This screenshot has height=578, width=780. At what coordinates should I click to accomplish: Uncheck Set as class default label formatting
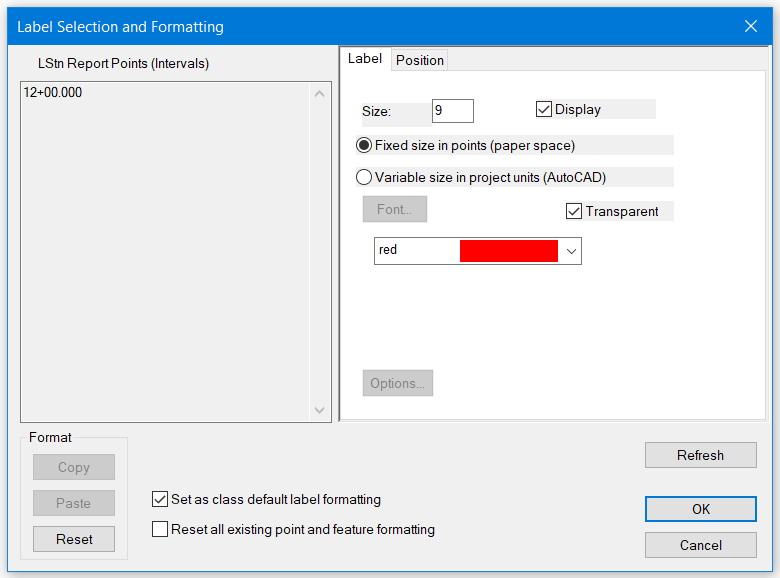pyautogui.click(x=160, y=499)
